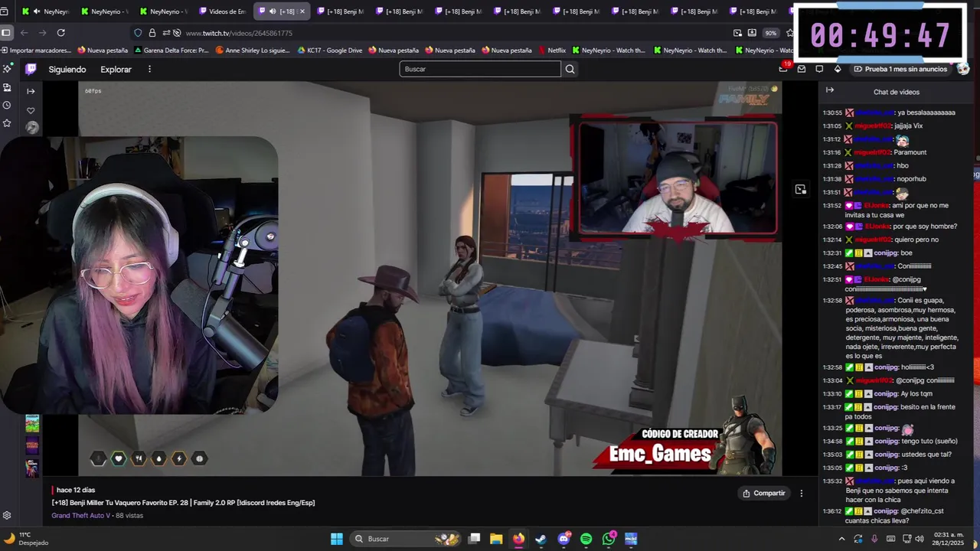980x551 pixels.
Task: Click the twitch.tv address bar URL
Action: tap(239, 33)
